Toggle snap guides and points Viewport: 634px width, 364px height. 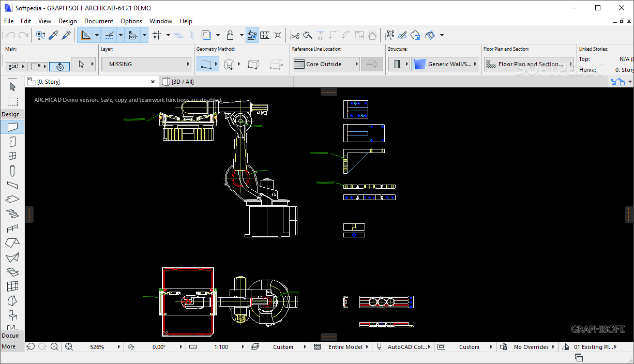coord(109,35)
